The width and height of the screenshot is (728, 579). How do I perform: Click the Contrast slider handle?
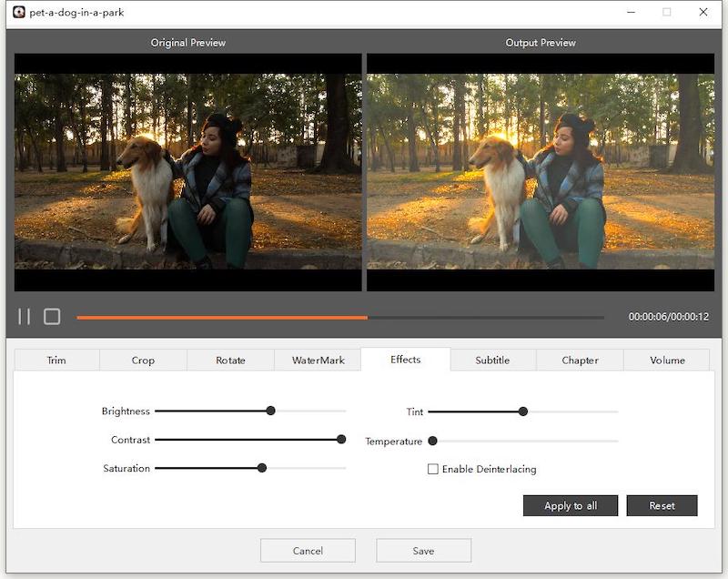[x=341, y=439]
